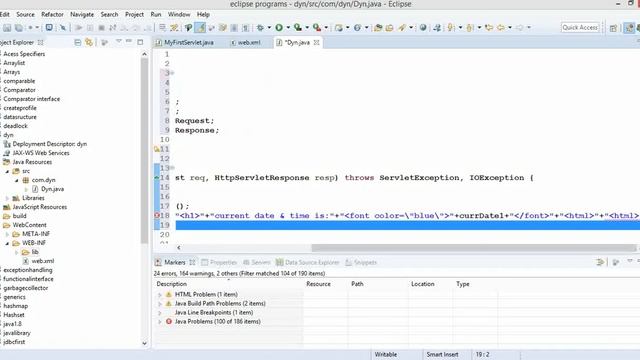Screen dimensions: 640x360
Task: Sort markers by Resource column
Action: point(318,284)
